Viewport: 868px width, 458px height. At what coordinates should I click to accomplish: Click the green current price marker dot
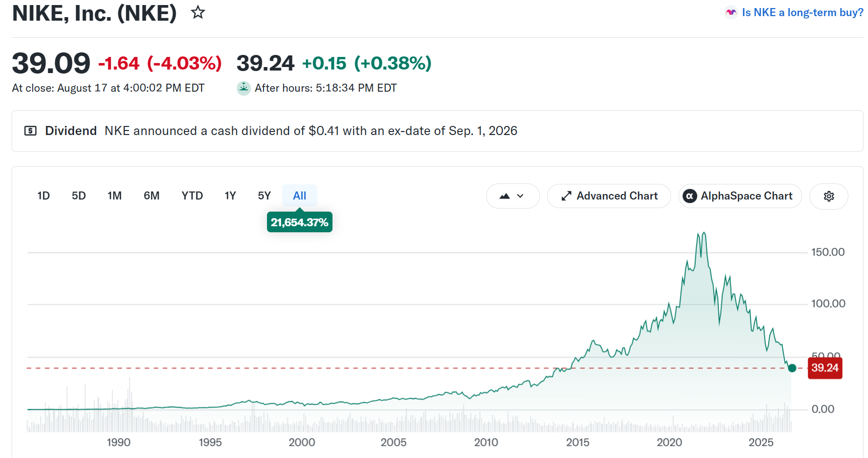[792, 368]
